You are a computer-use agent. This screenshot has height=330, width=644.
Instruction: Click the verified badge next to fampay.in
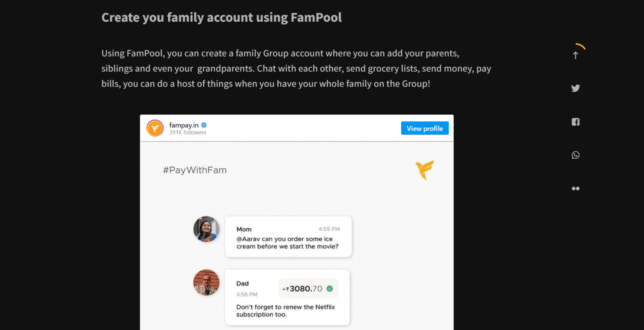coord(204,124)
